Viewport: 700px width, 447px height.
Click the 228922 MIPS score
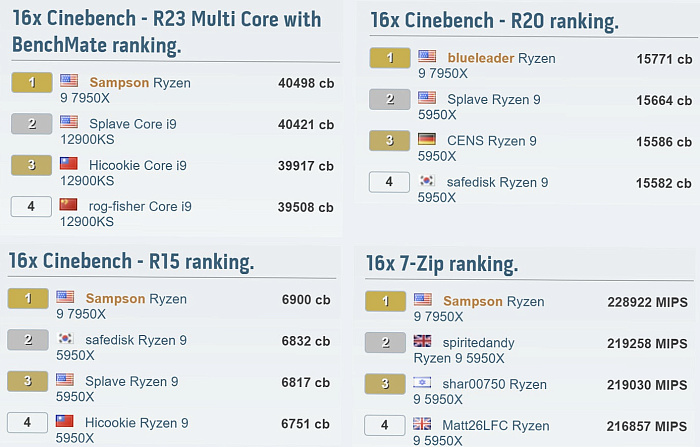(647, 302)
